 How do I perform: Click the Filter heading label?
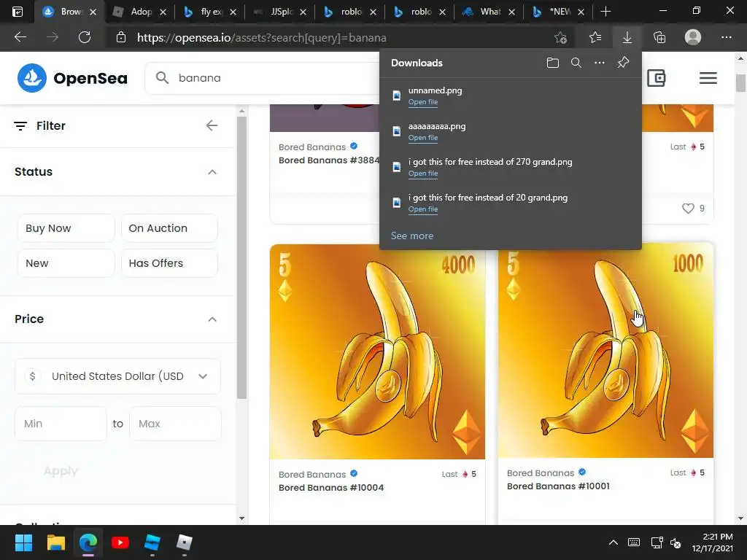[x=51, y=125]
